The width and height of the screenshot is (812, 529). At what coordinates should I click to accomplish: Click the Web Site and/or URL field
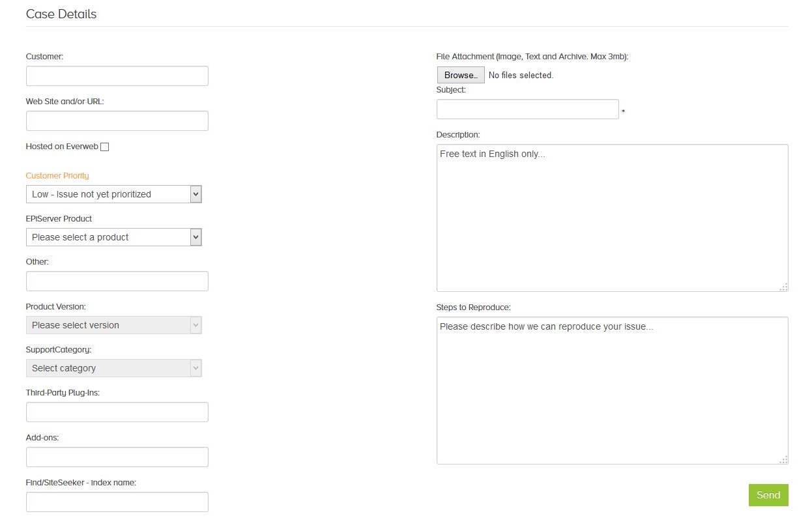[117, 121]
